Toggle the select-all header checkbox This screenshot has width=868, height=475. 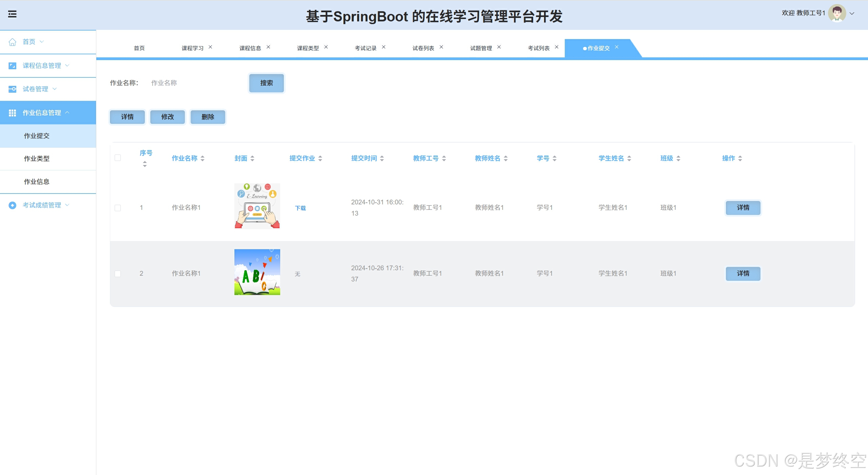[118, 158]
